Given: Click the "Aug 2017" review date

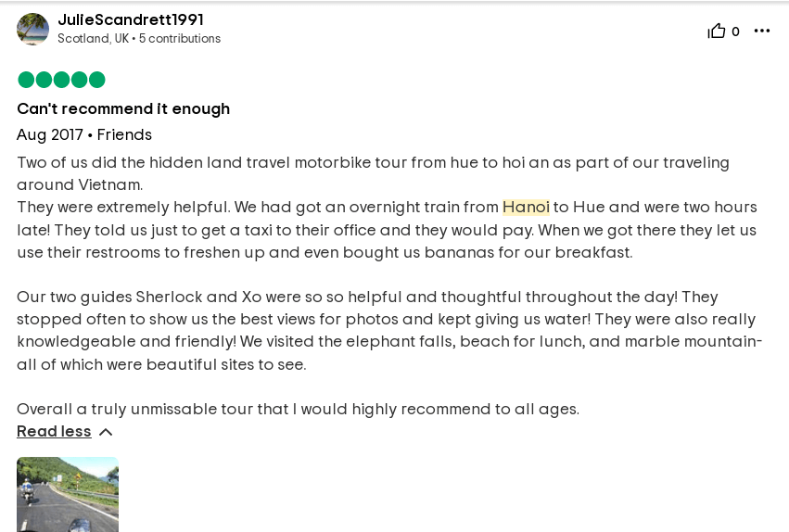Looking at the screenshot, I should coord(49,134).
